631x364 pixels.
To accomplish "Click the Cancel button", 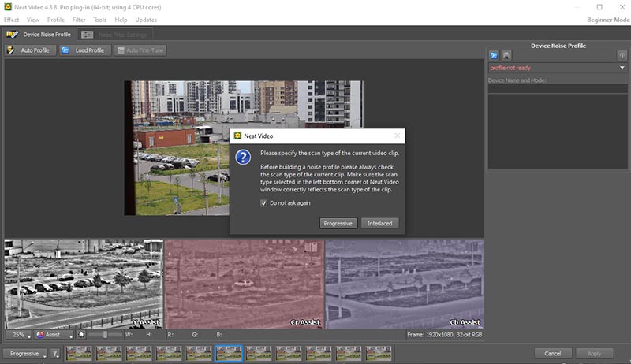I will pos(553,354).
